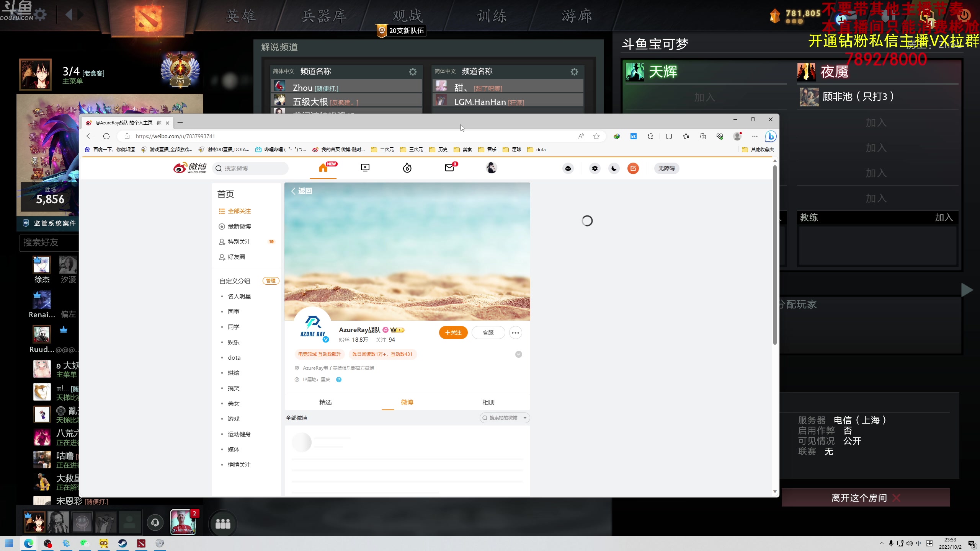The height and width of the screenshot is (551, 980).
Task: Join the 教练 coach slot
Action: tap(944, 217)
